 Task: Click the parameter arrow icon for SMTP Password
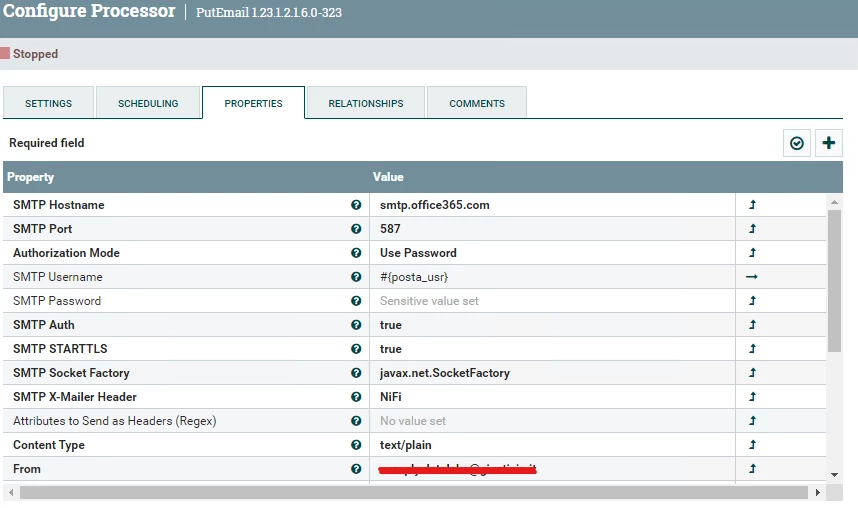(752, 301)
